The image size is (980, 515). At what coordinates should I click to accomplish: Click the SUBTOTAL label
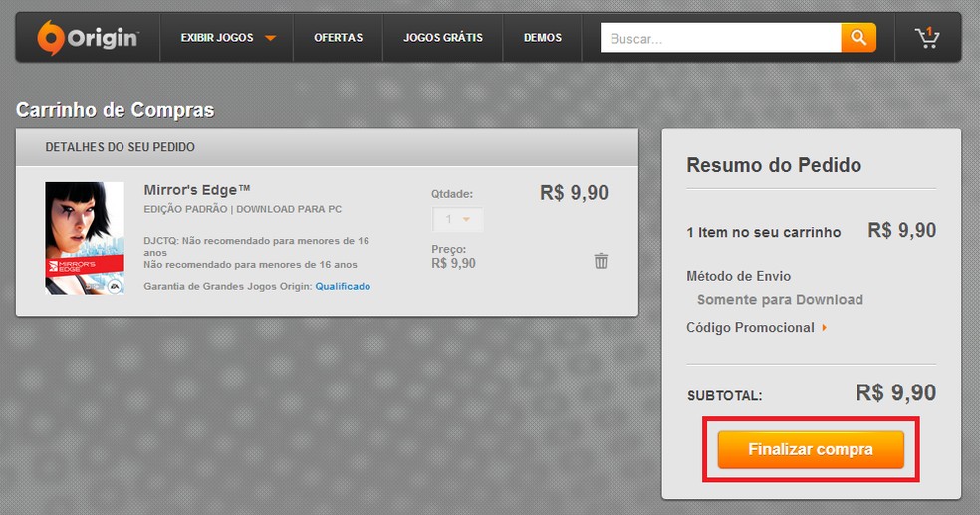coord(724,396)
